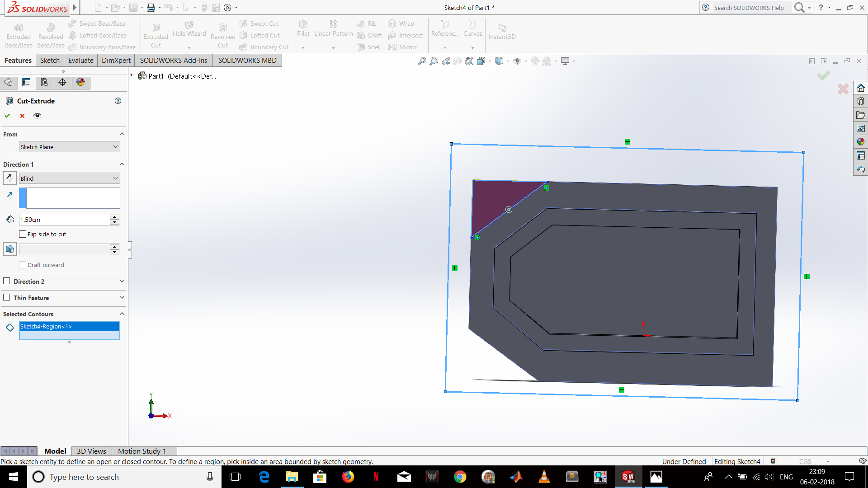Expand the SOLIDWORKS menu arrow

point(75,8)
